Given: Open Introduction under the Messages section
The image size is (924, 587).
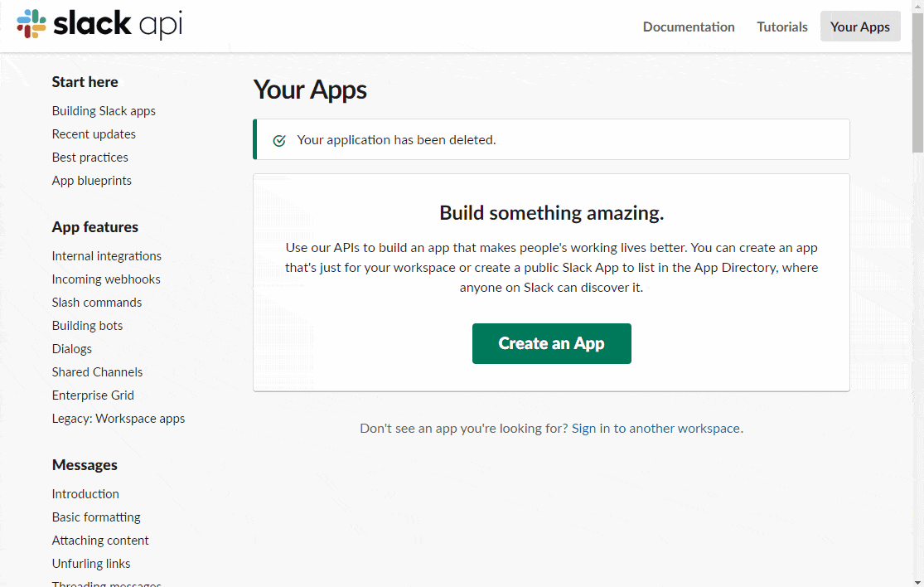Looking at the screenshot, I should [x=85, y=494].
